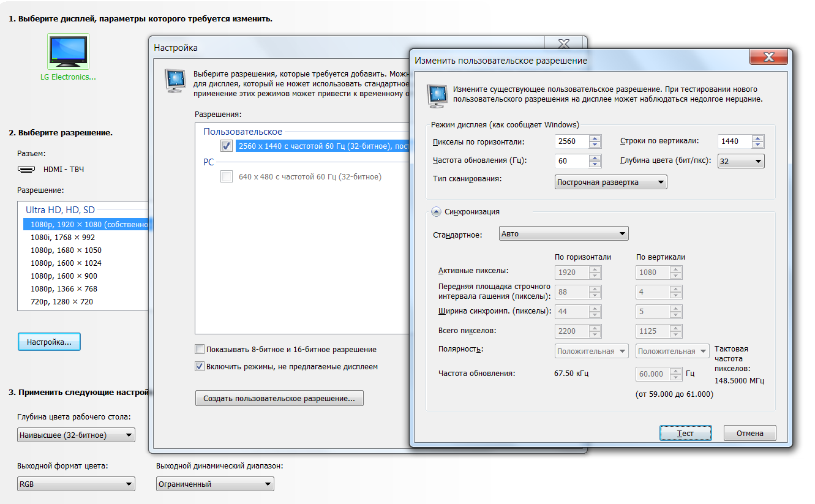
Task: Uncheck the 2560 x 1440 custom resolution
Action: pos(227,146)
